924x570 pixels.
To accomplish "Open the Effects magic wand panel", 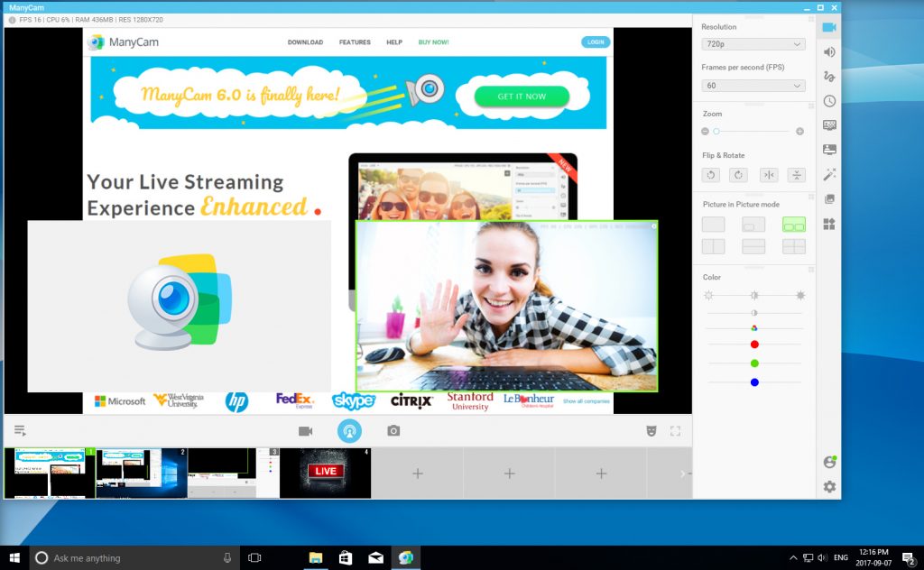I will [x=829, y=175].
